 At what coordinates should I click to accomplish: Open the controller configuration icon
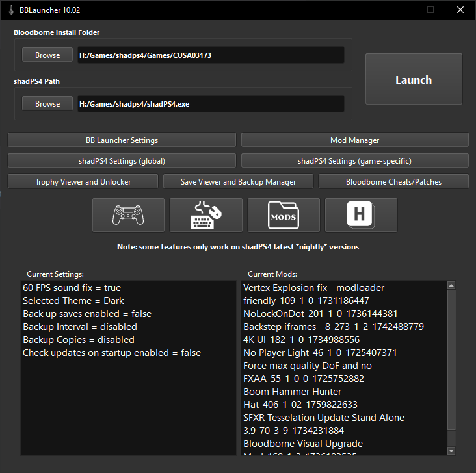[x=128, y=215]
